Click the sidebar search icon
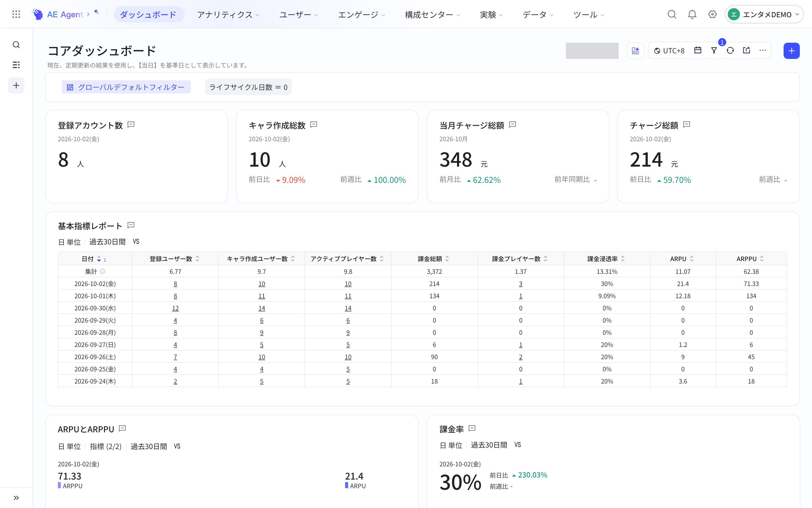The width and height of the screenshot is (812, 508). click(16, 45)
